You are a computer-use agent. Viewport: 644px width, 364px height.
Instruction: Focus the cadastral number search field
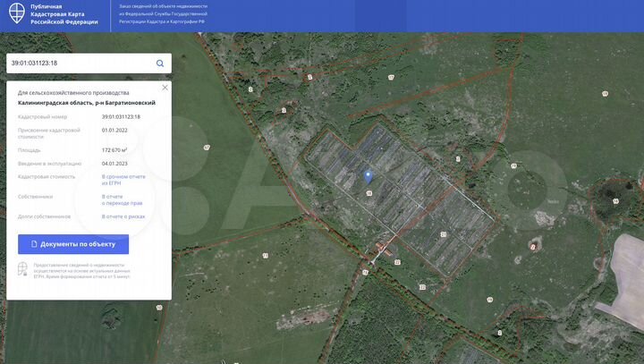tap(79, 63)
